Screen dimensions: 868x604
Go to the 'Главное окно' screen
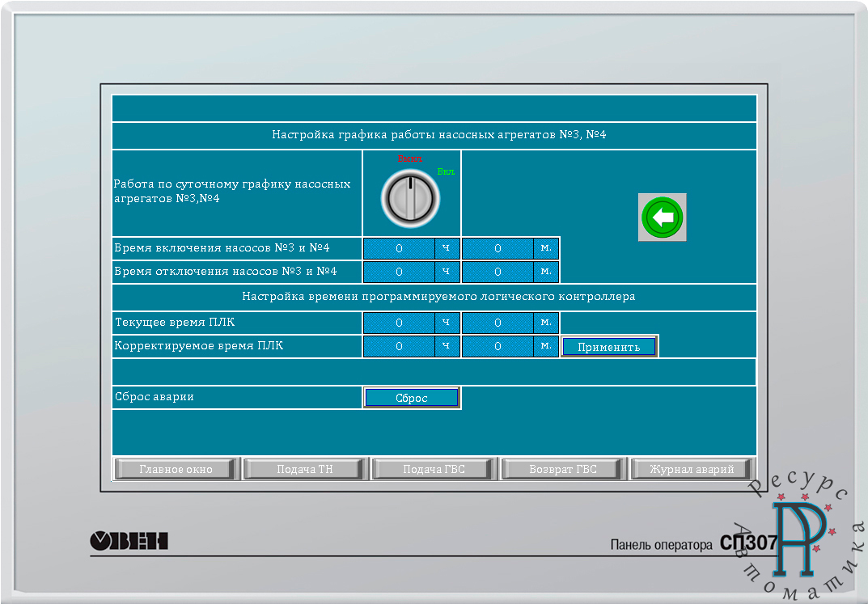(176, 469)
